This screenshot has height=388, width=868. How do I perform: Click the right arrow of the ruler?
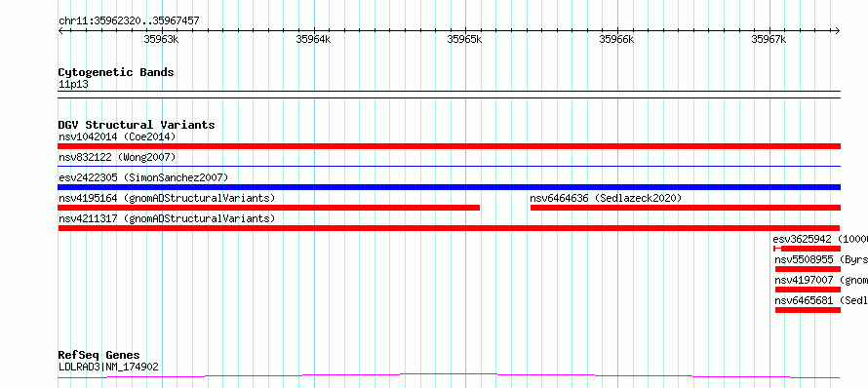tap(838, 31)
